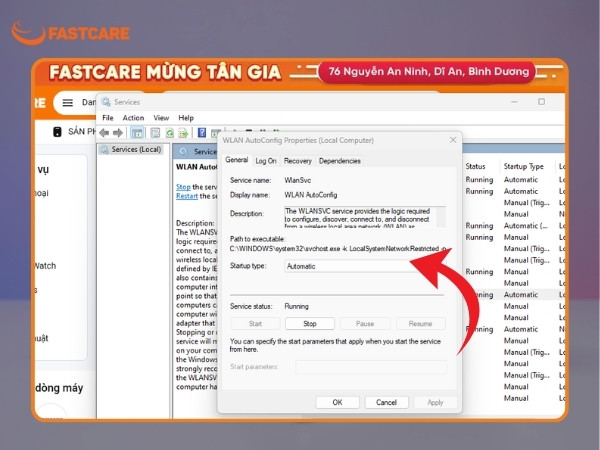Go back with the Services toolbar arrow
Image resolution: width=600 pixels, height=450 pixels.
click(104, 133)
